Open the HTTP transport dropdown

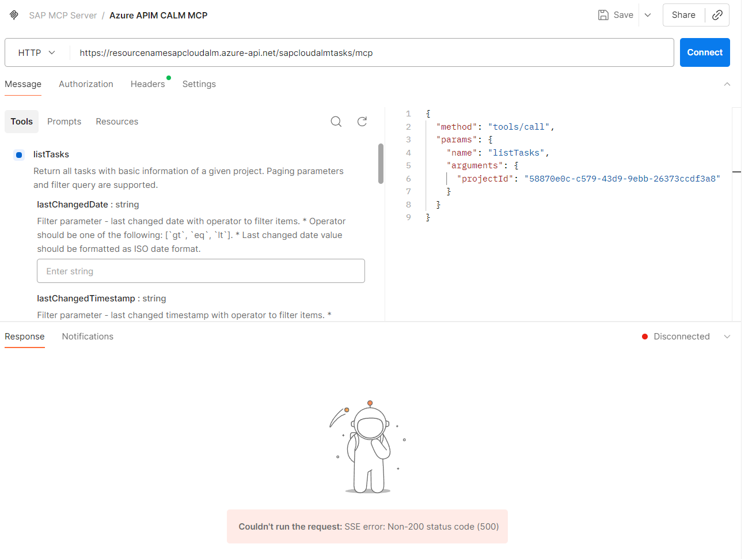[37, 52]
